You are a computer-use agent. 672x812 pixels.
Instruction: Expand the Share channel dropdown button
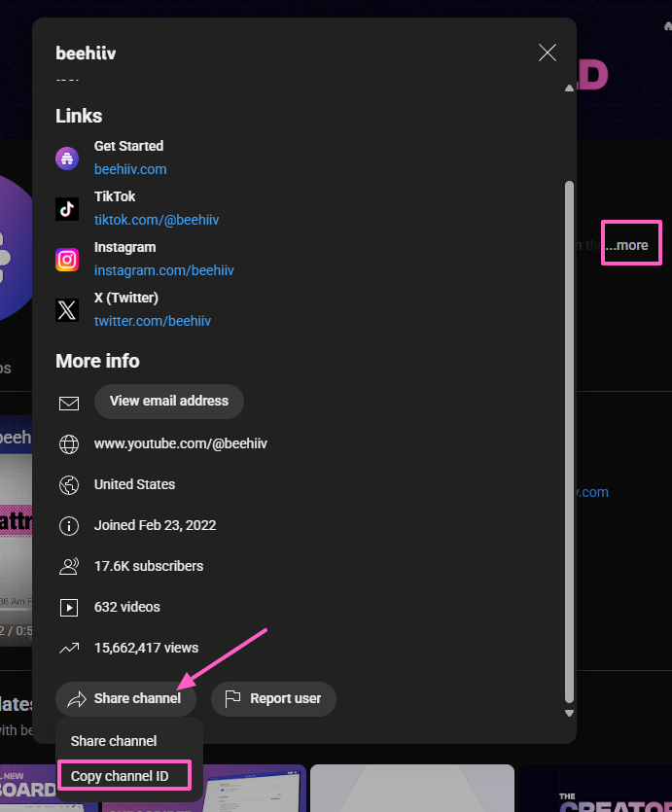[125, 699]
